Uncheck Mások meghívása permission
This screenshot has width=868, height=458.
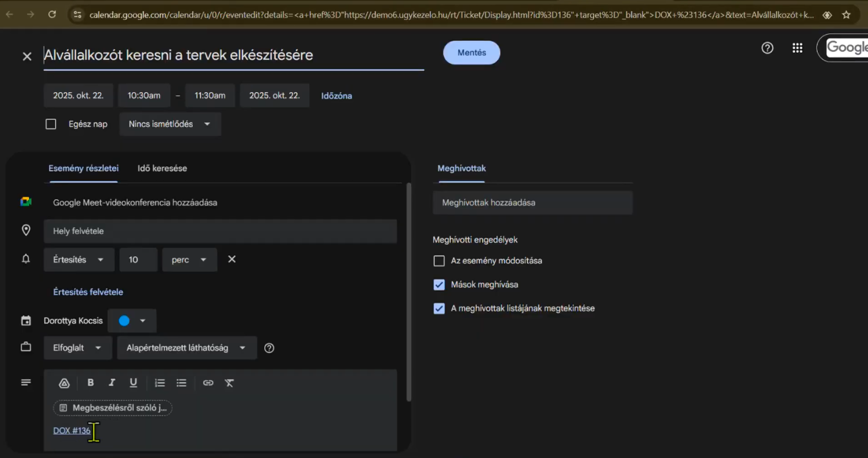pyautogui.click(x=439, y=285)
